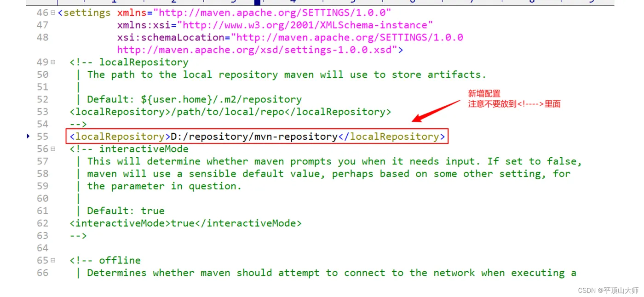Click the '<!-- interactiveMode' comment start

pos(129,149)
